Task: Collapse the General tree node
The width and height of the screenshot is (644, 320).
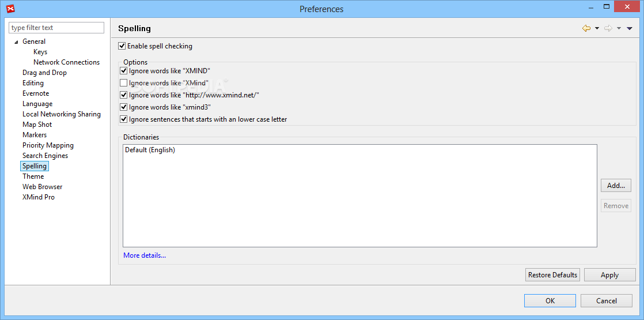Action: click(x=17, y=42)
